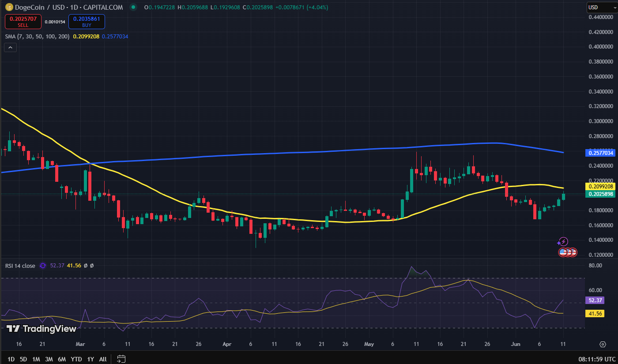
Task: Click the Apr label on time axis
Action: tap(226, 344)
